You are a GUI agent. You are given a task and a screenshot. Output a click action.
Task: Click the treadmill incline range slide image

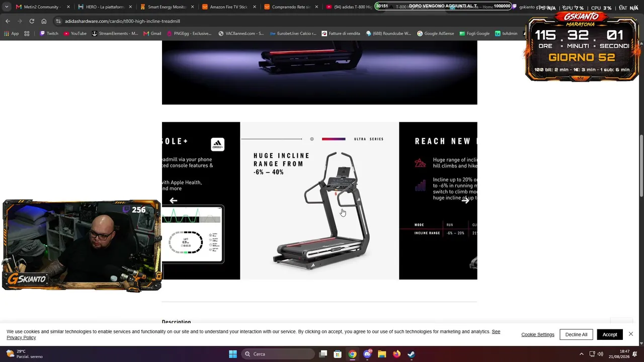[x=319, y=201]
